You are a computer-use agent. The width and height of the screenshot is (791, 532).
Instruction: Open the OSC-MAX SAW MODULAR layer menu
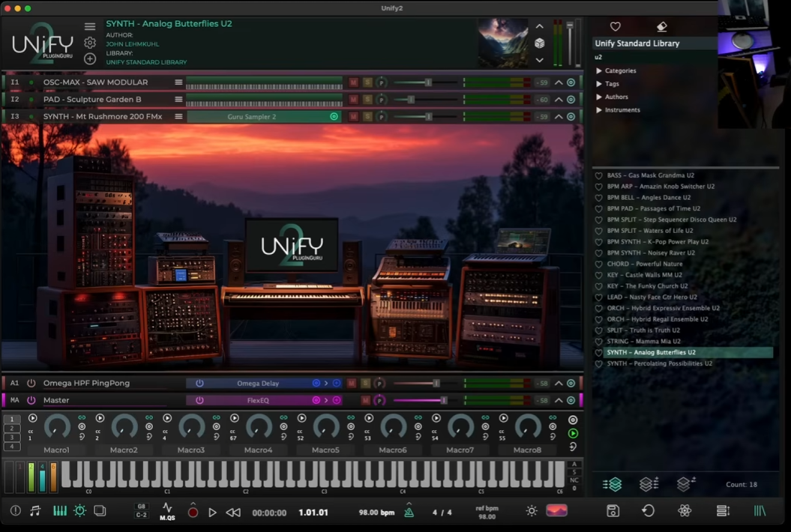pos(178,82)
